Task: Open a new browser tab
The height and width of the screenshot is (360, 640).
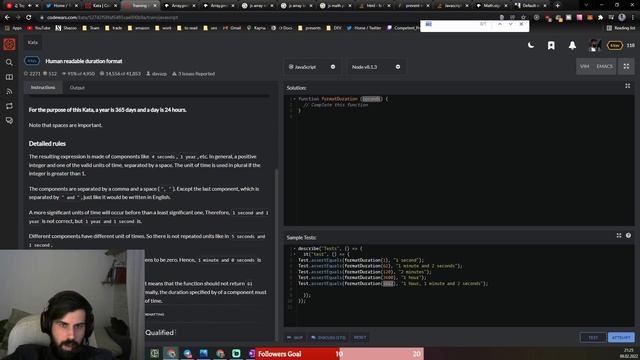Action: click(x=558, y=6)
